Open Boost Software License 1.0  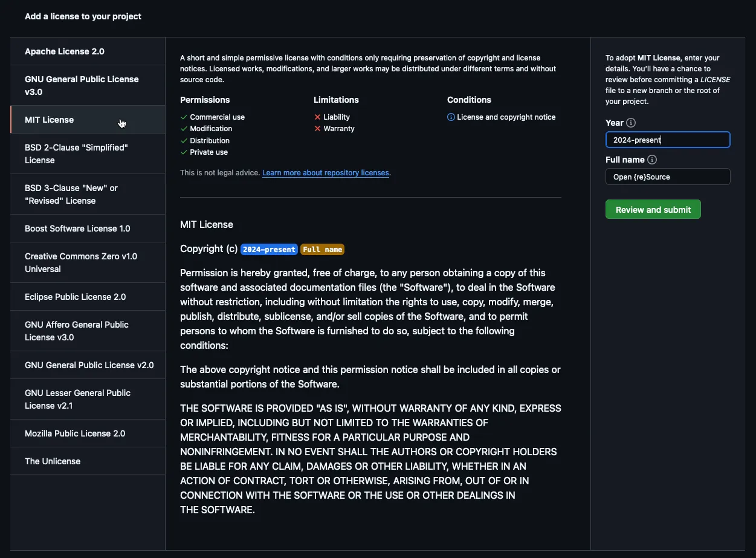77,229
